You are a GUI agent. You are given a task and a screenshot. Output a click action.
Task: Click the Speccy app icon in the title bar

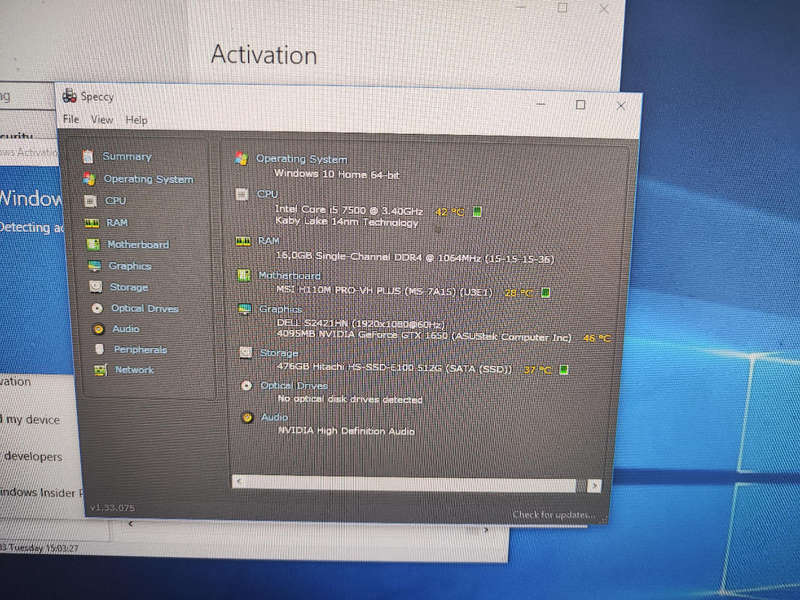(69, 95)
